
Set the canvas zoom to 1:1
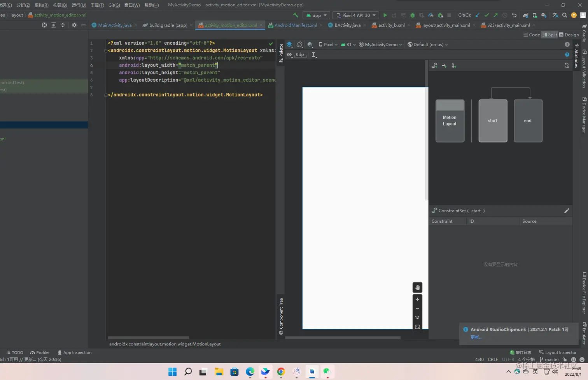[x=417, y=317]
